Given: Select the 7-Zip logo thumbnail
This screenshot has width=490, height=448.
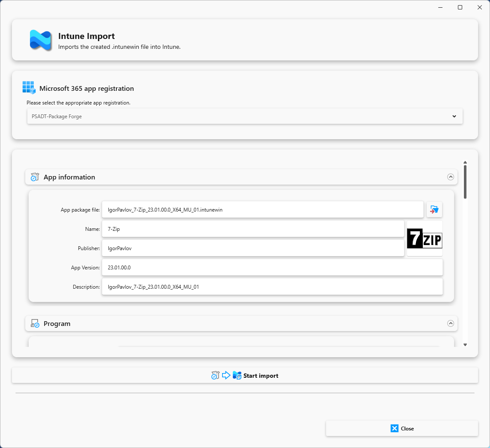Looking at the screenshot, I should click(425, 239).
